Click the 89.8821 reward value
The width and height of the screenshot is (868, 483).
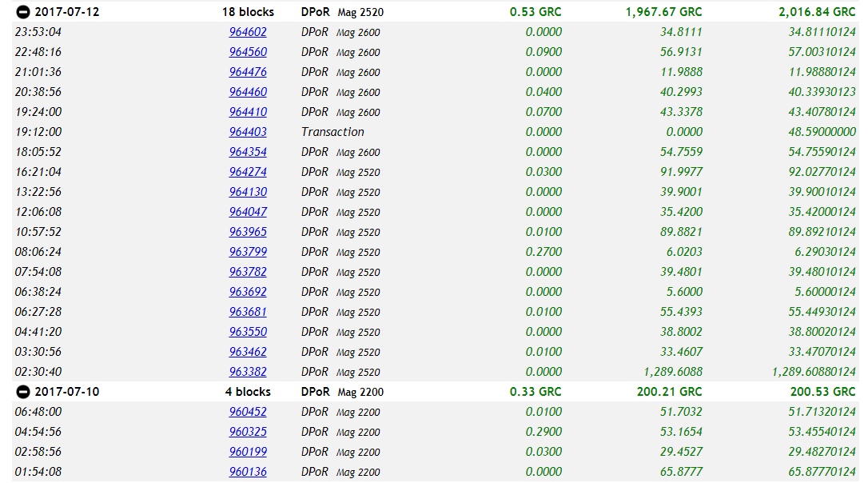(x=682, y=232)
